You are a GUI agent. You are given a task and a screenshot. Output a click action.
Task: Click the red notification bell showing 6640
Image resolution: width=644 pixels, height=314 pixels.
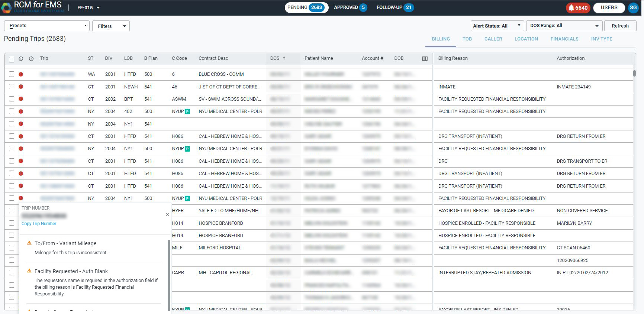point(577,8)
